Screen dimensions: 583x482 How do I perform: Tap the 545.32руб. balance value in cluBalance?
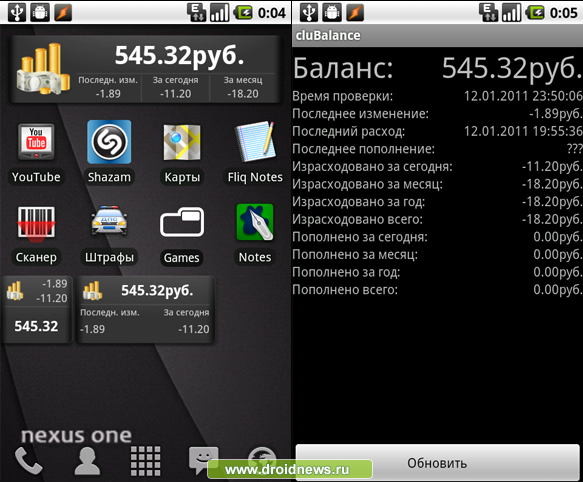(512, 68)
